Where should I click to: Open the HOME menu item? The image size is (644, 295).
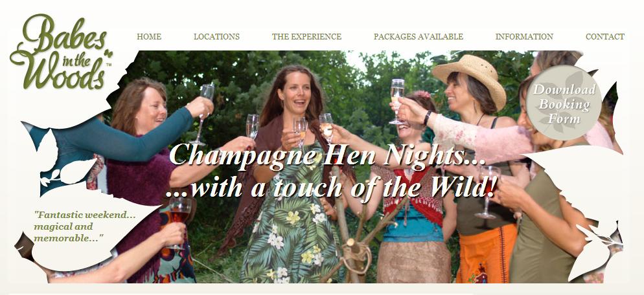[x=149, y=36]
